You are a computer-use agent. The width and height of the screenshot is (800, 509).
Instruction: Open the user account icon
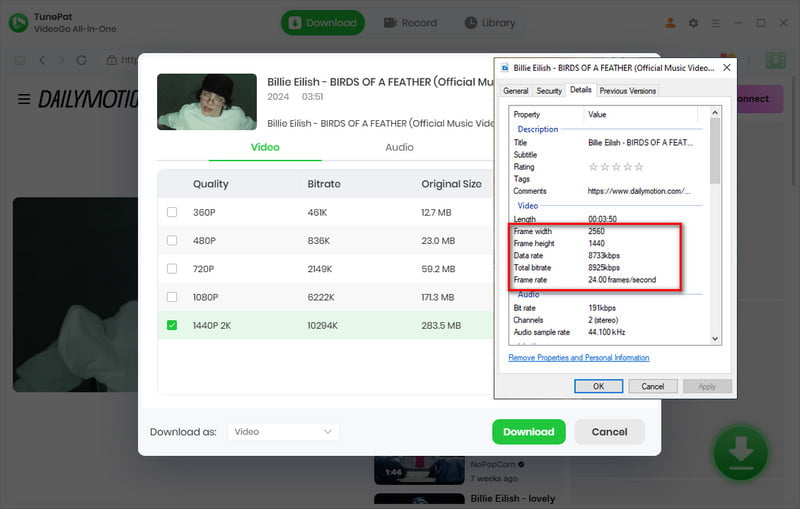[x=670, y=23]
